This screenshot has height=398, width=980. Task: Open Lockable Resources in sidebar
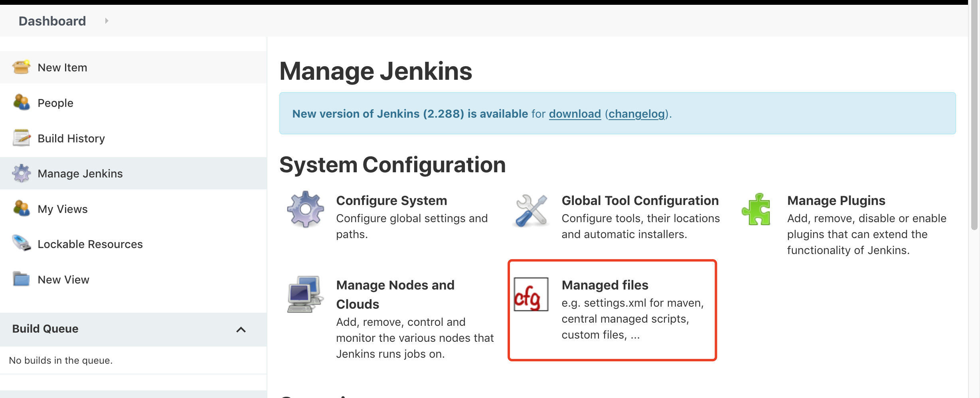90,244
